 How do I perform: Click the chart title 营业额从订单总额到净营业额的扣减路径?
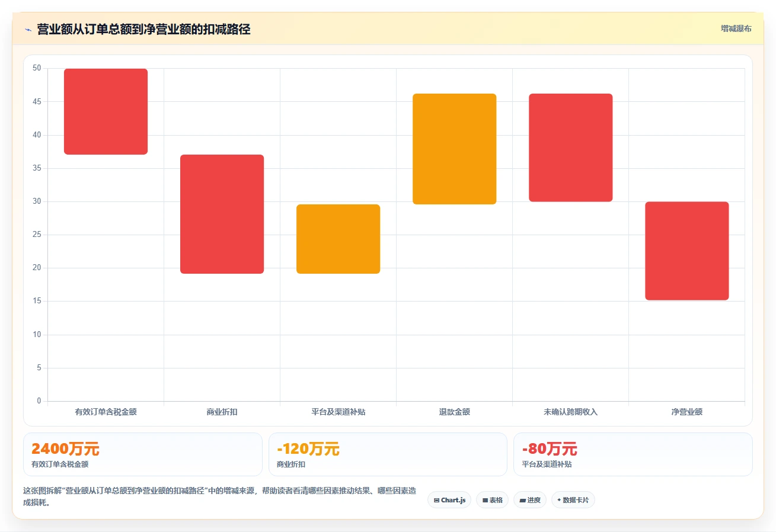(143, 30)
